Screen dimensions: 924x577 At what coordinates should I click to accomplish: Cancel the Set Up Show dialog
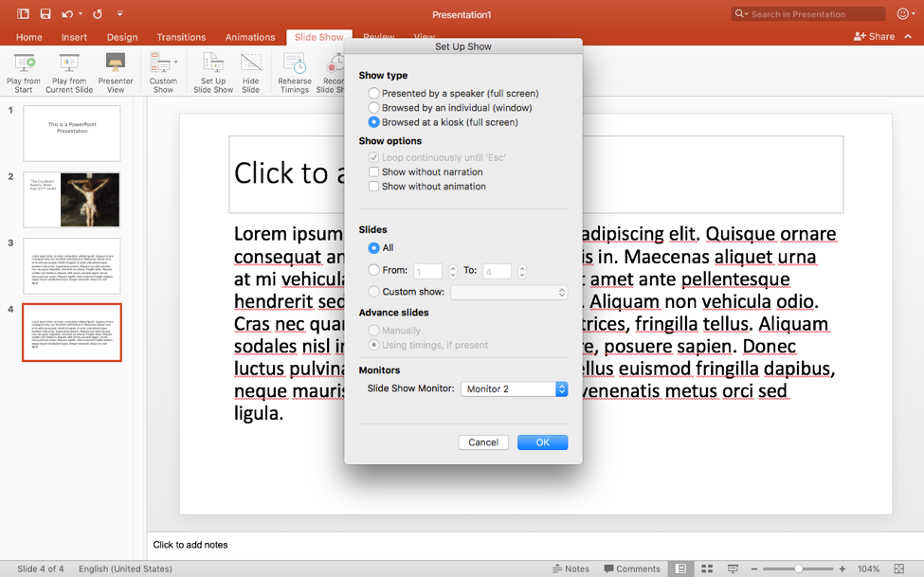[x=483, y=442]
